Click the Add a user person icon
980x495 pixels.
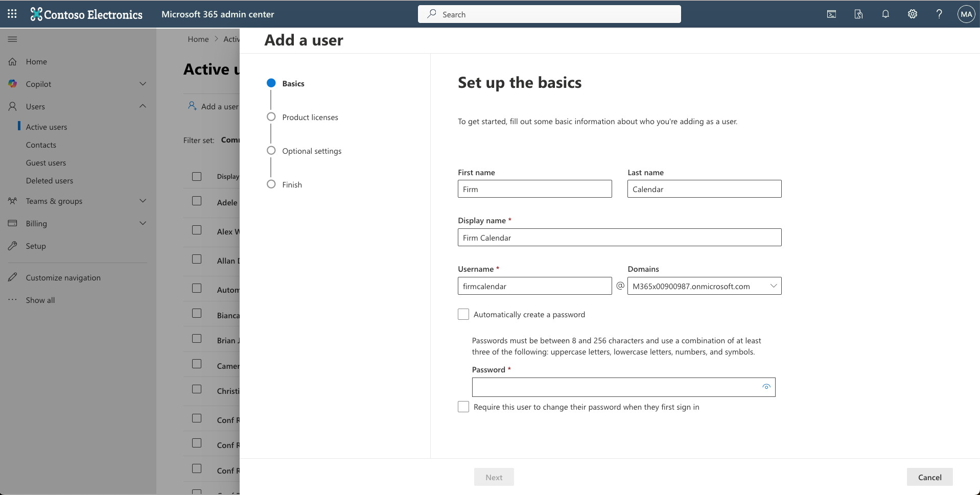192,106
